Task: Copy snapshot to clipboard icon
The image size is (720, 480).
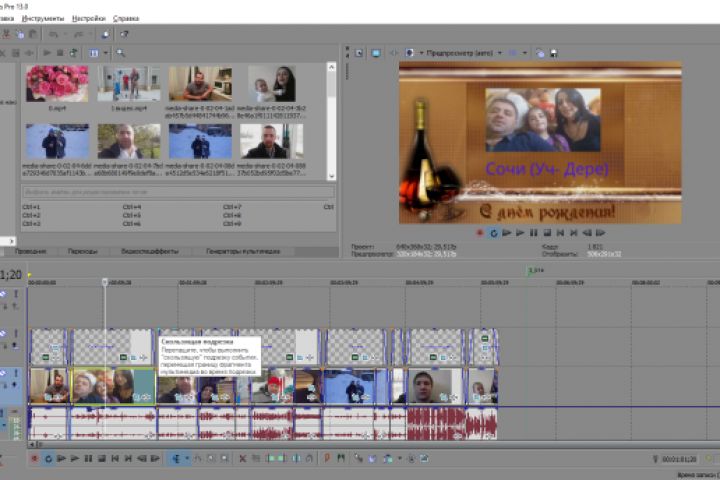Action: 540,53
